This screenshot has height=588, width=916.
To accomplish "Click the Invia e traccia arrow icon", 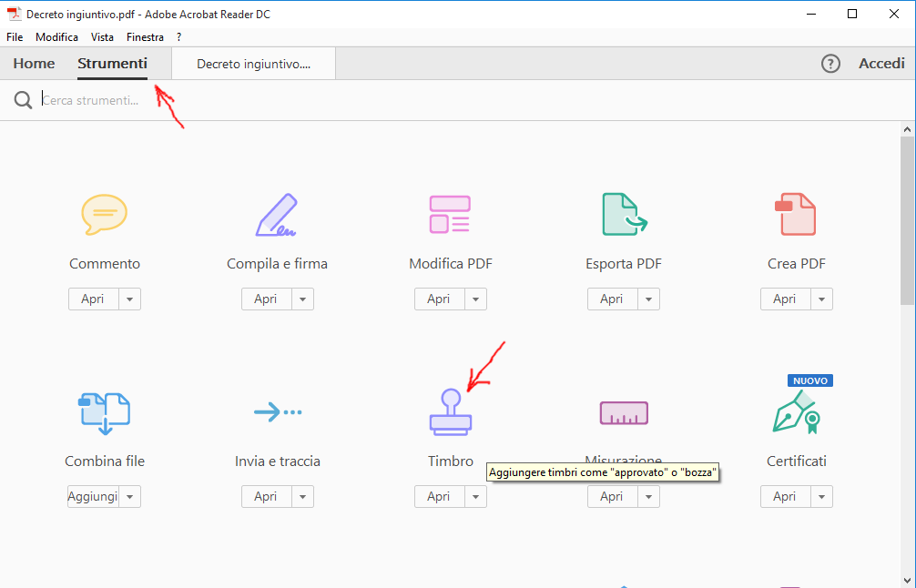I will (x=278, y=412).
